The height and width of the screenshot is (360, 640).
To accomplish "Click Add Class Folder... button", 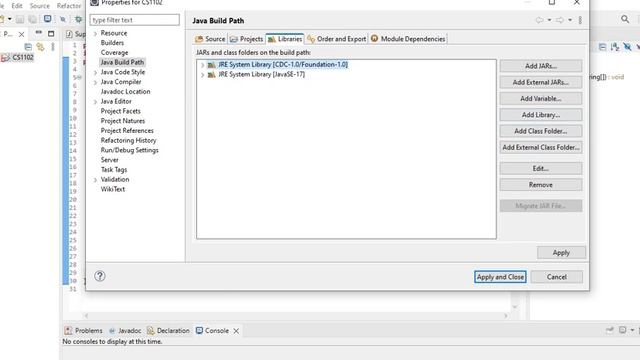I will 541,131.
